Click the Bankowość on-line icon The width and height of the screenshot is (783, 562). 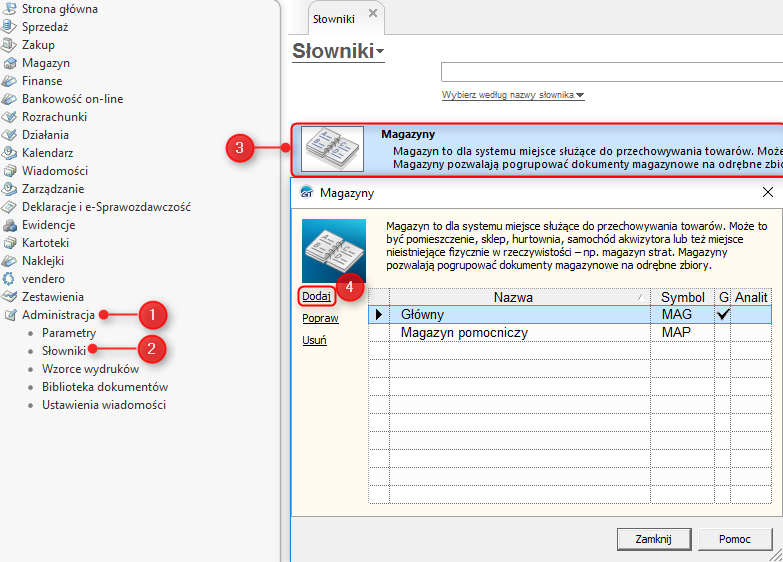pyautogui.click(x=9, y=98)
